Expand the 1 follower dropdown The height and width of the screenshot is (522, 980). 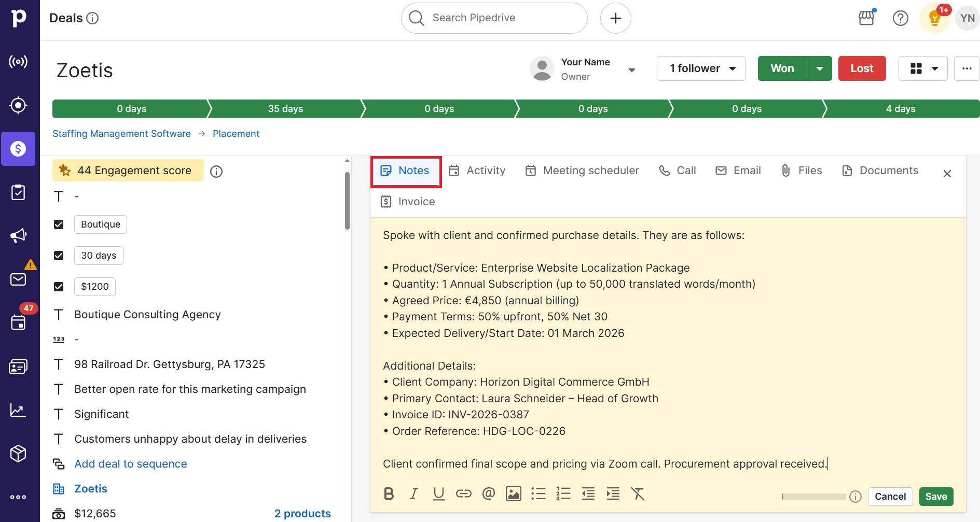click(701, 68)
